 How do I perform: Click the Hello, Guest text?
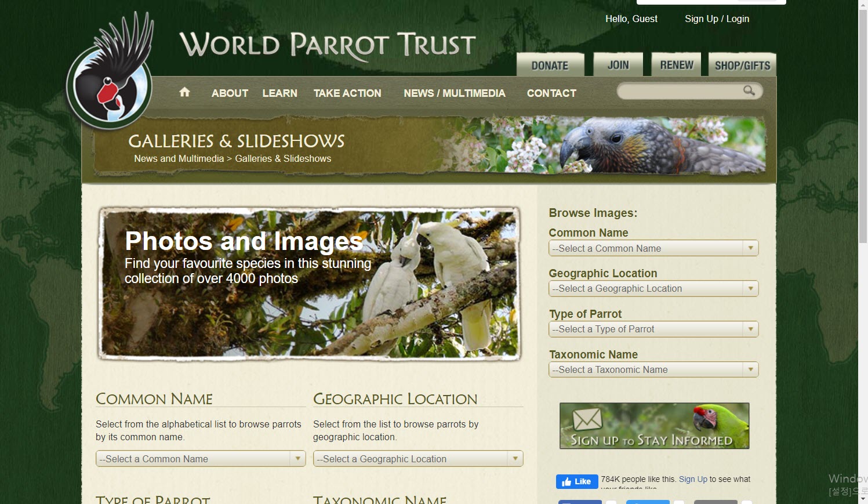click(x=631, y=19)
